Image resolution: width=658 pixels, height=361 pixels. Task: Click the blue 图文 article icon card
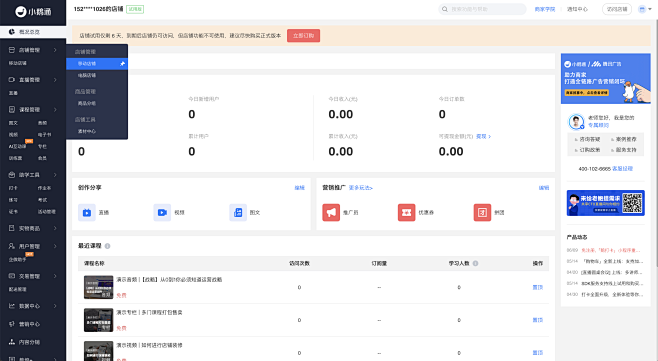238,212
